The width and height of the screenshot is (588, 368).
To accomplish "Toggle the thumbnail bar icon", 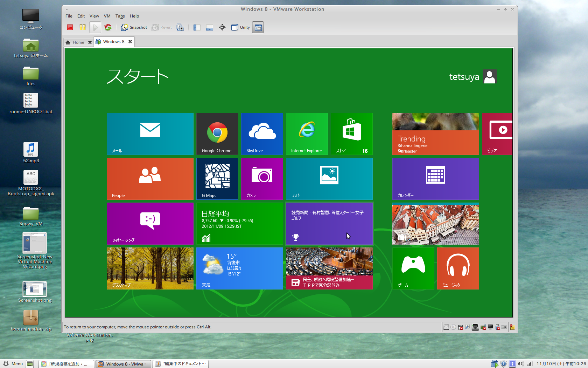I will coord(210,27).
